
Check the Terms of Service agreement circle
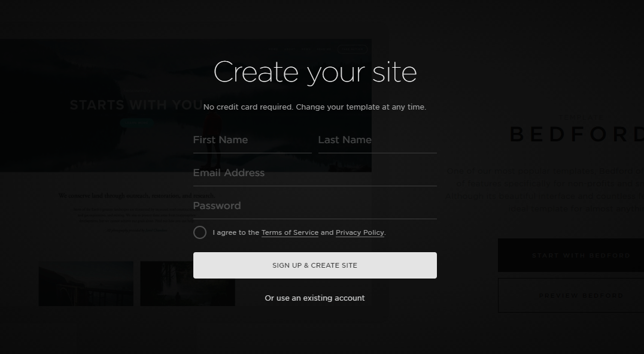(x=200, y=232)
